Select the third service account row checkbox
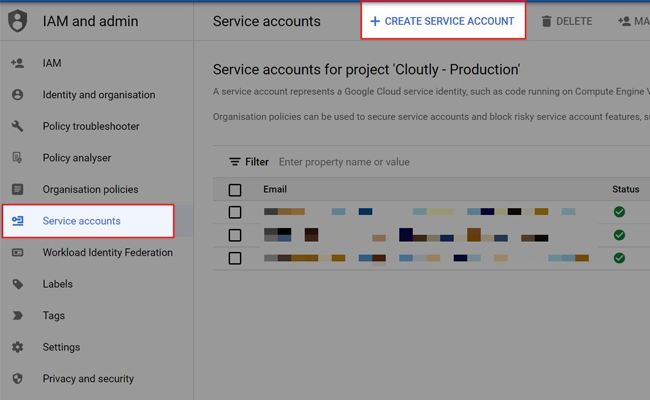The image size is (650, 400). 235,258
